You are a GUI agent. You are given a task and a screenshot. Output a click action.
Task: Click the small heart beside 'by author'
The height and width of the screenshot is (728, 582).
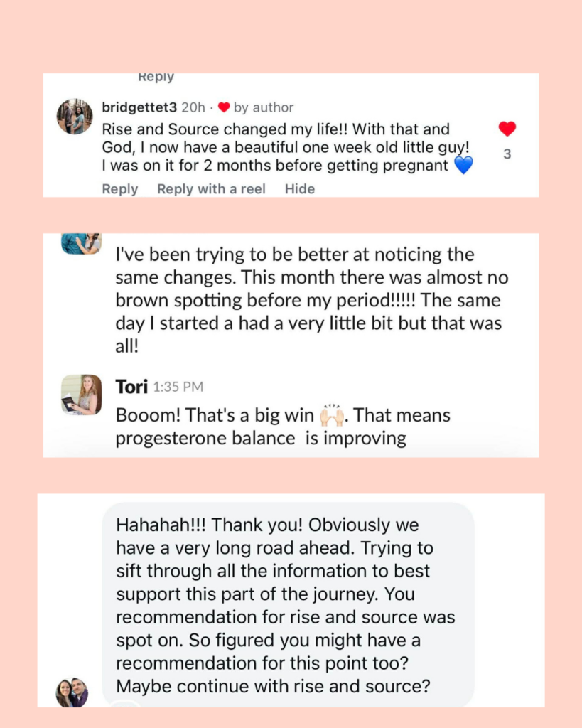click(224, 107)
